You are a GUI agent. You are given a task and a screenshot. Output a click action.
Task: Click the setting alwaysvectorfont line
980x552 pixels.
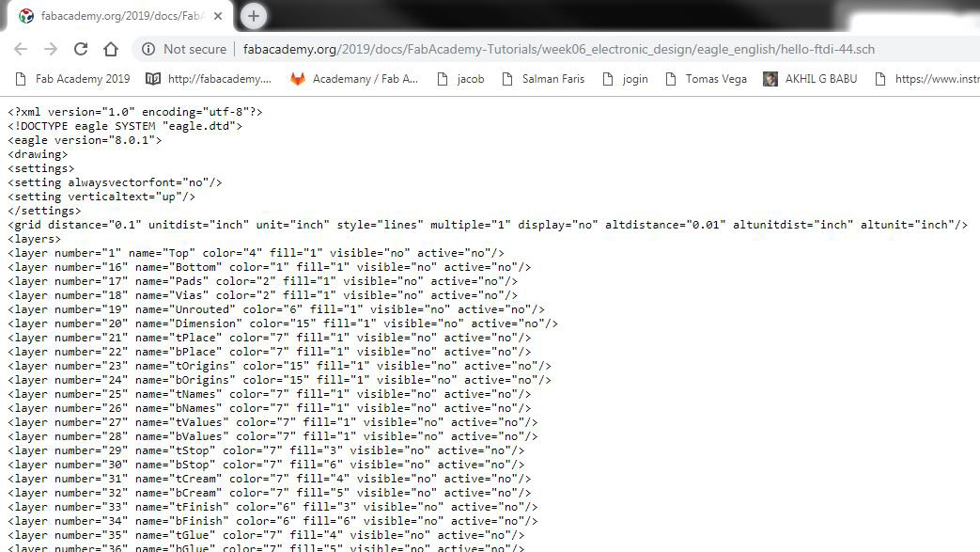click(115, 182)
